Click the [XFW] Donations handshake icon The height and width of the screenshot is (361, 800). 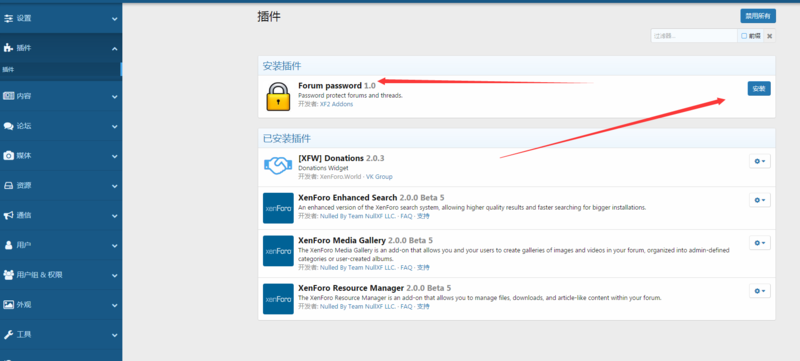[x=278, y=165]
